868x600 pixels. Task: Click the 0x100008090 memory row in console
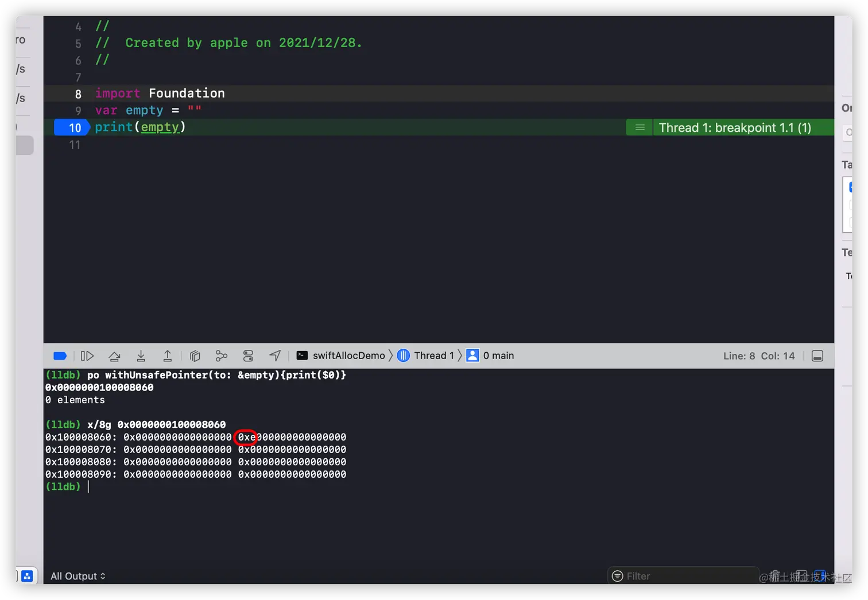(x=196, y=474)
